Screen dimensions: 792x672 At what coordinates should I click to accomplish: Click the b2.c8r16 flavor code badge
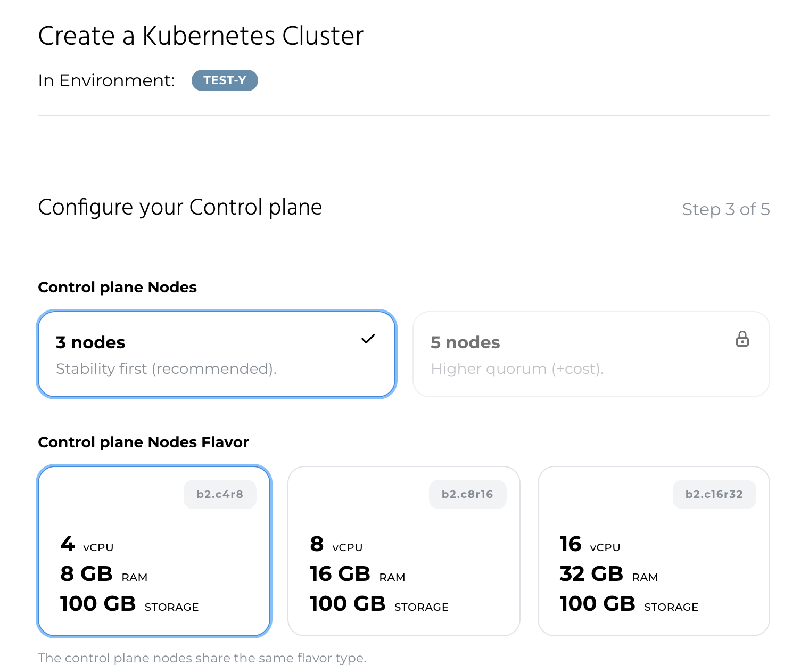coord(467,494)
